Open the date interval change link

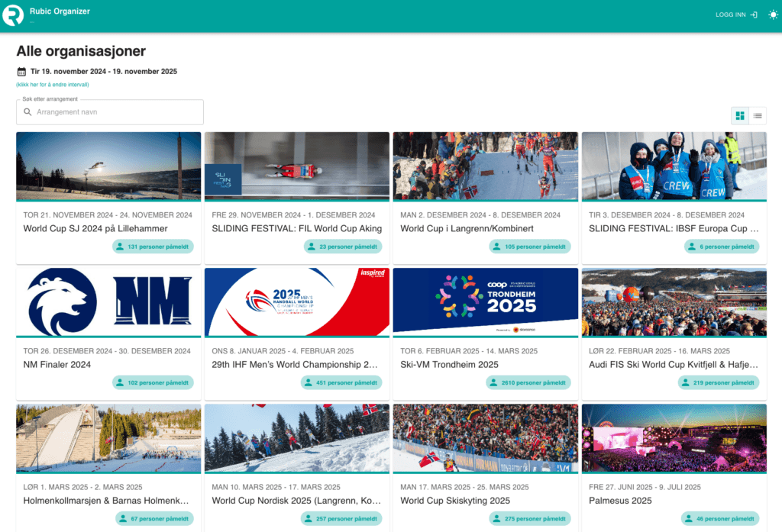coord(53,85)
